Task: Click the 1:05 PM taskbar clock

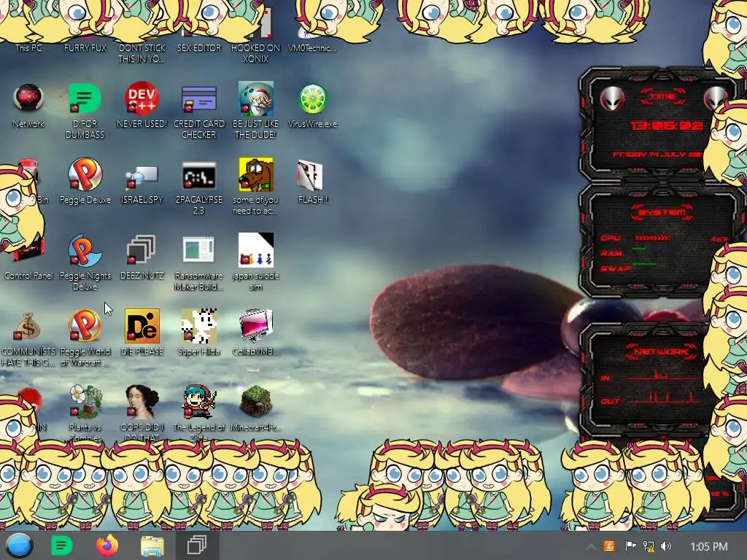Action: tap(709, 547)
